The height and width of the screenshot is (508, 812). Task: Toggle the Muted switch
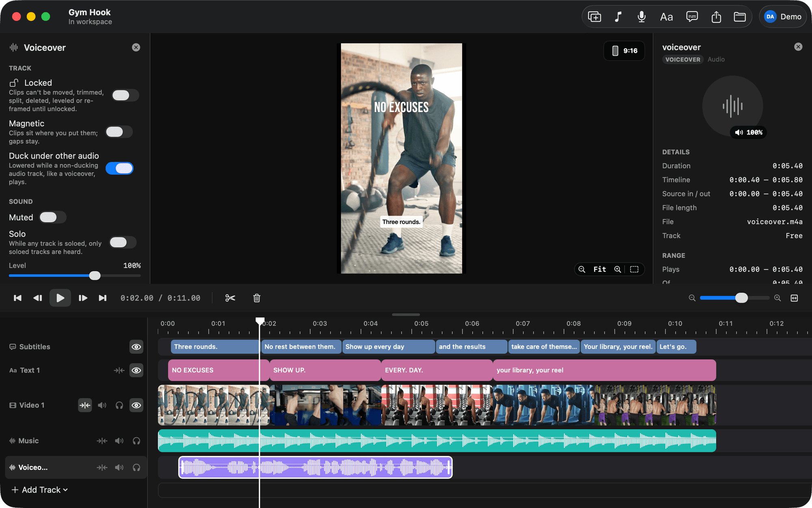click(x=53, y=217)
